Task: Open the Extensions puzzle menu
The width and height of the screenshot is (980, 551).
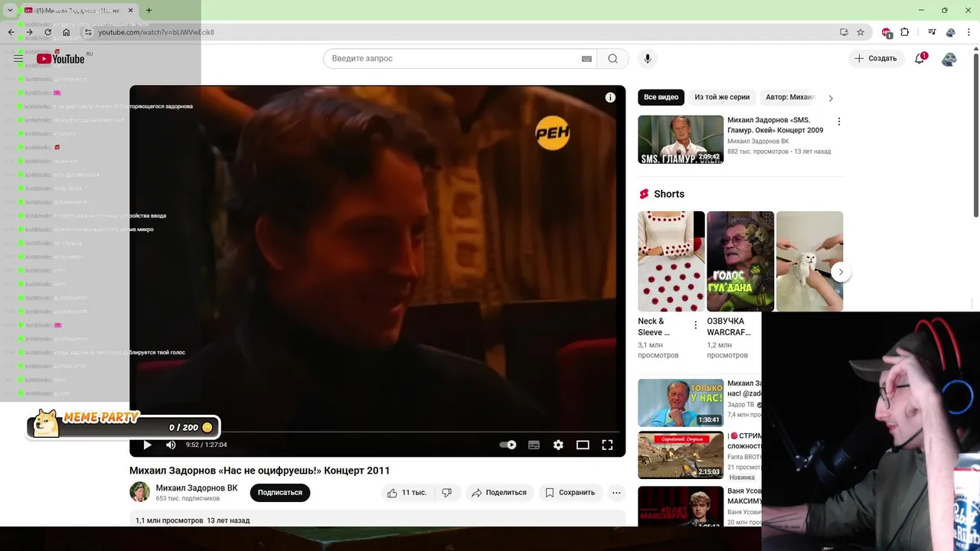Action: (x=905, y=32)
